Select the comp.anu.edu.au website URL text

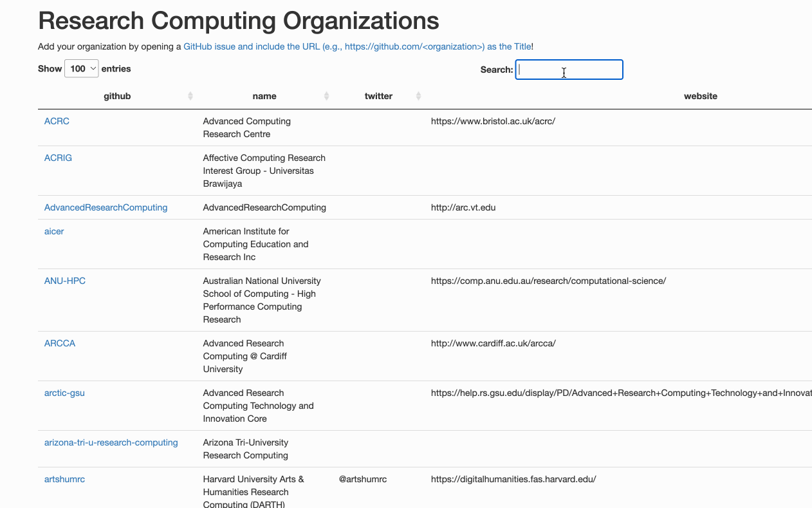(548, 281)
